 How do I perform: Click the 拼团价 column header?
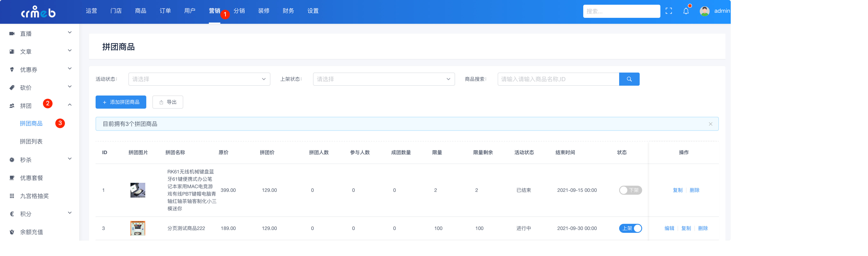[x=267, y=152]
